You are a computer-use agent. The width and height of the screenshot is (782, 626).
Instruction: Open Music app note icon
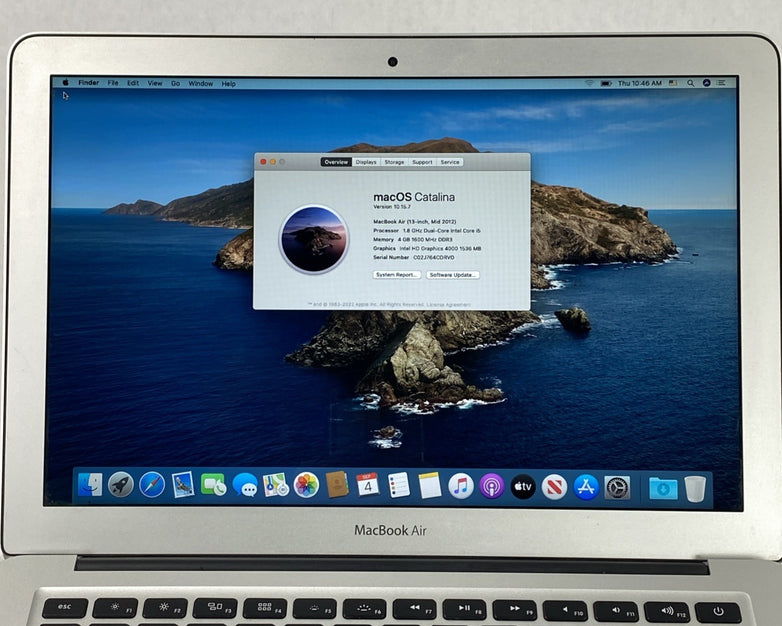pos(461,486)
